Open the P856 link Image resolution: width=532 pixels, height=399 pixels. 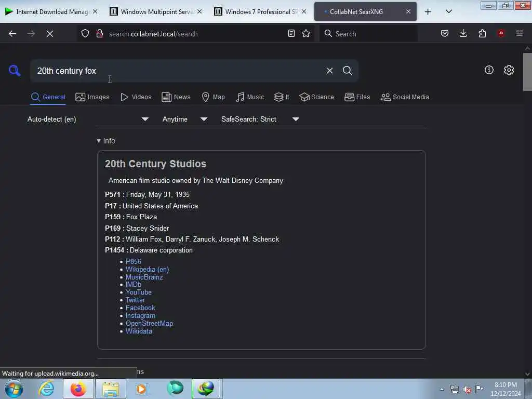[134, 261]
